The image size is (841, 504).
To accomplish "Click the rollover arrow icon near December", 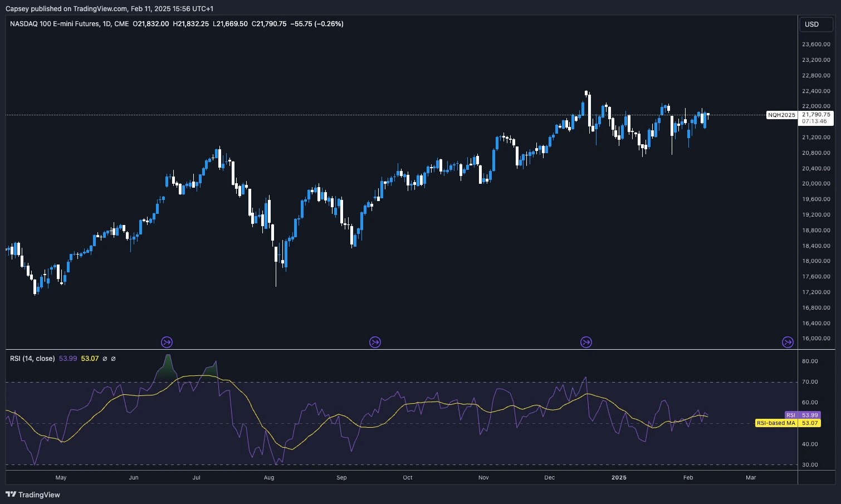I will pyautogui.click(x=586, y=342).
